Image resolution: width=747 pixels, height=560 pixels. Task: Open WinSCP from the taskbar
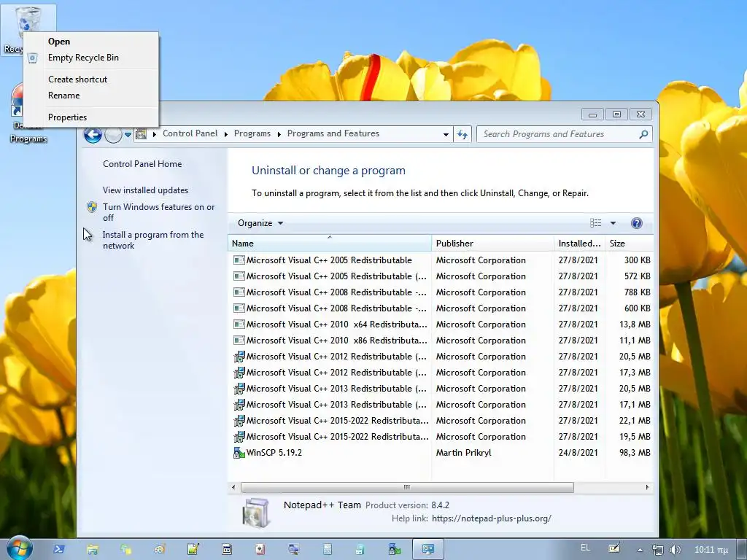coord(395,550)
